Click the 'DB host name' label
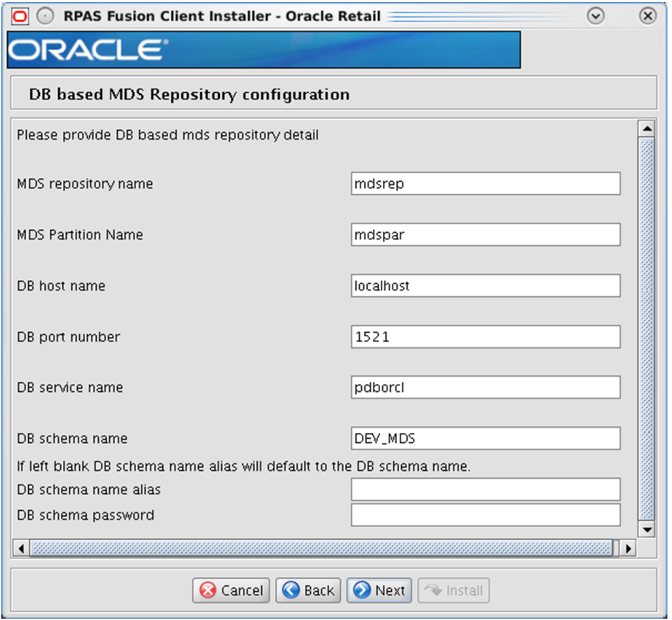Screen dimensions: 672x620 [x=61, y=286]
